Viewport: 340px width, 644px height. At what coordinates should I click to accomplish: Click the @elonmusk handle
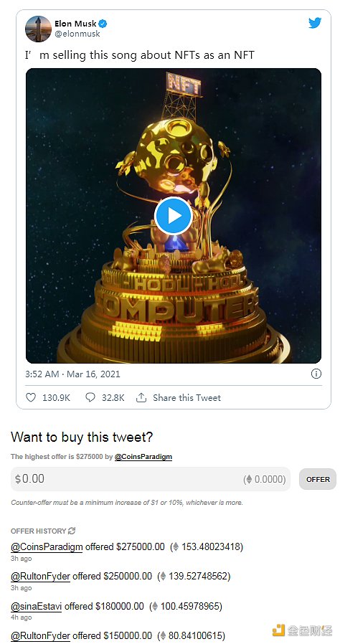[77, 34]
